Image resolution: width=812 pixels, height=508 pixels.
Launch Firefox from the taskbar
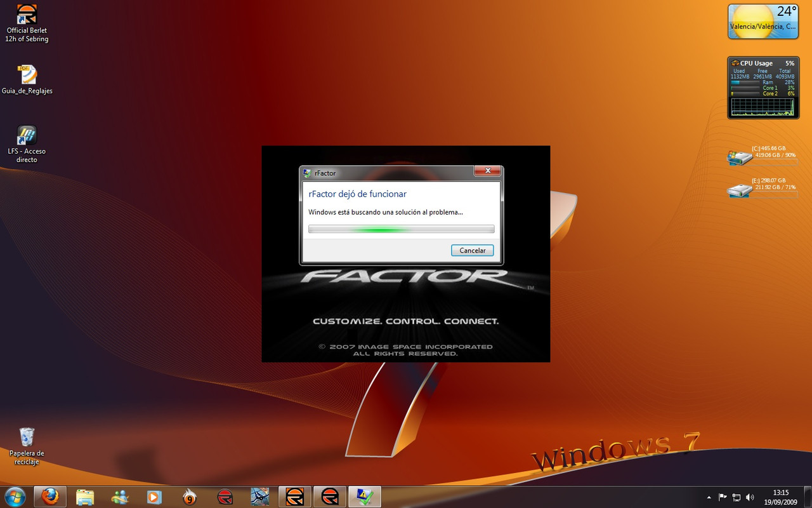pyautogui.click(x=50, y=496)
